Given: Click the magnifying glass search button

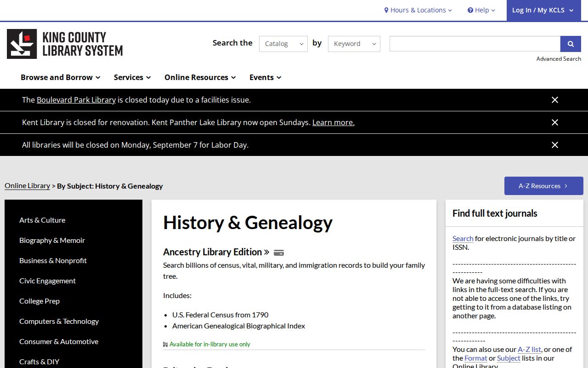Looking at the screenshot, I should pyautogui.click(x=571, y=44).
